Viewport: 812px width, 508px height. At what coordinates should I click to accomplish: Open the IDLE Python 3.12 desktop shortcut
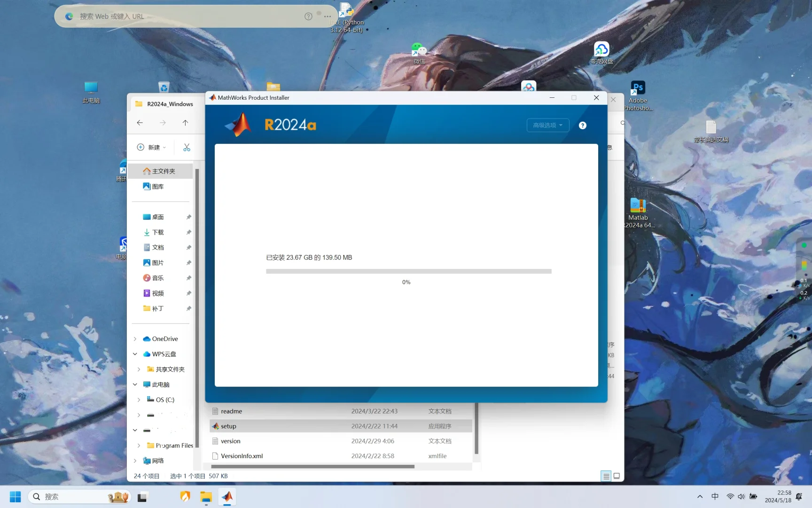[x=347, y=18]
